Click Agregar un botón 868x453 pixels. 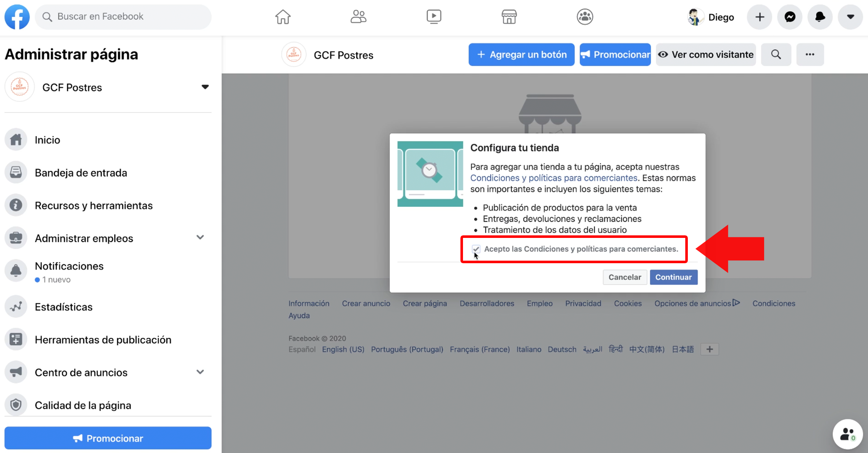(x=521, y=54)
